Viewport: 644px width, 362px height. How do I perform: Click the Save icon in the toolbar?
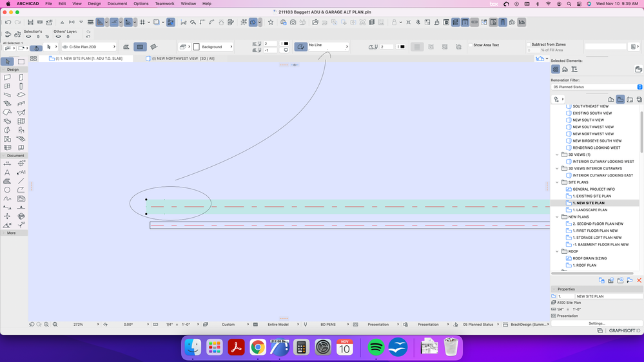tap(30, 23)
